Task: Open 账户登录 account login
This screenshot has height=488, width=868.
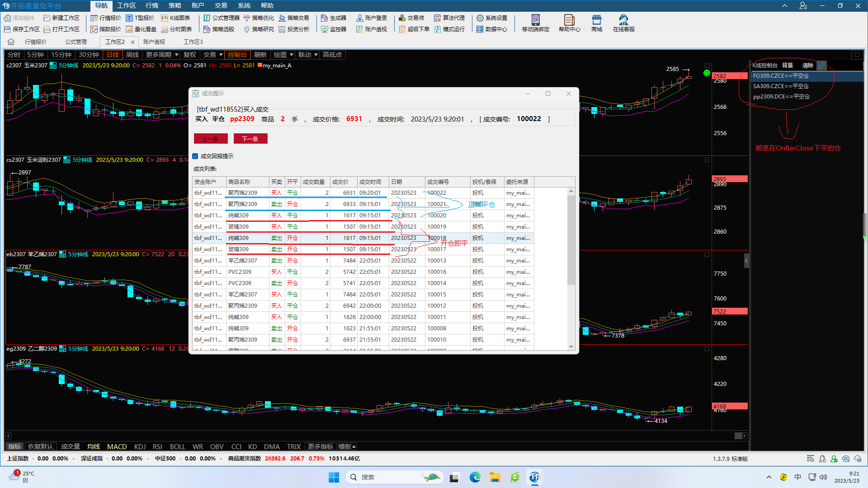Action: [x=372, y=18]
